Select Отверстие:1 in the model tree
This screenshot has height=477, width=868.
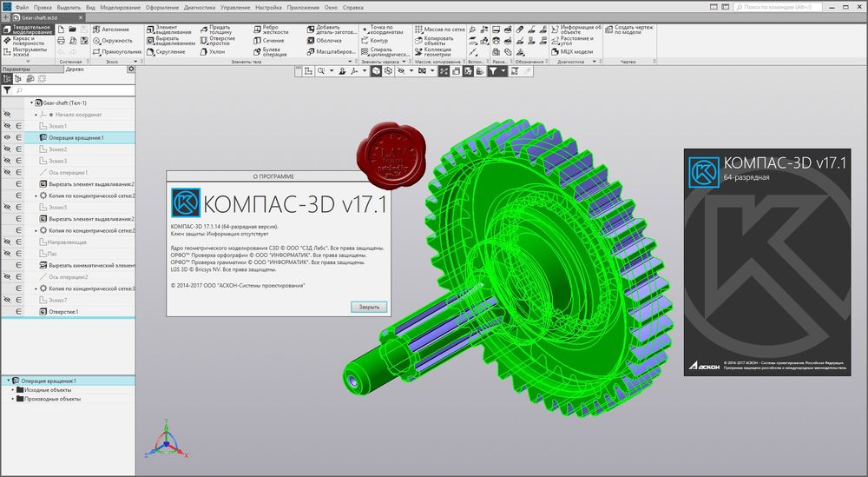coord(63,312)
